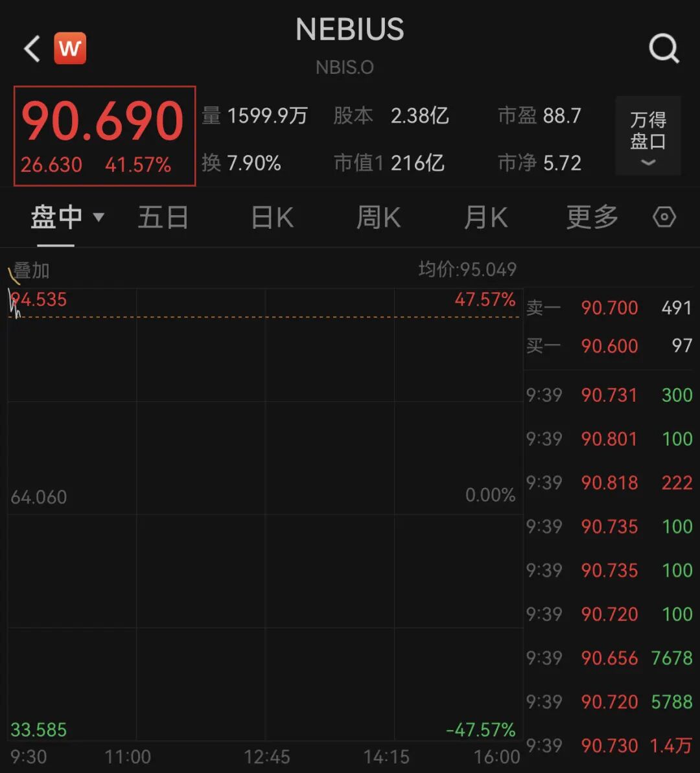This screenshot has width=700, height=773.
Task: Select the 月K chart tab
Action: tap(485, 218)
